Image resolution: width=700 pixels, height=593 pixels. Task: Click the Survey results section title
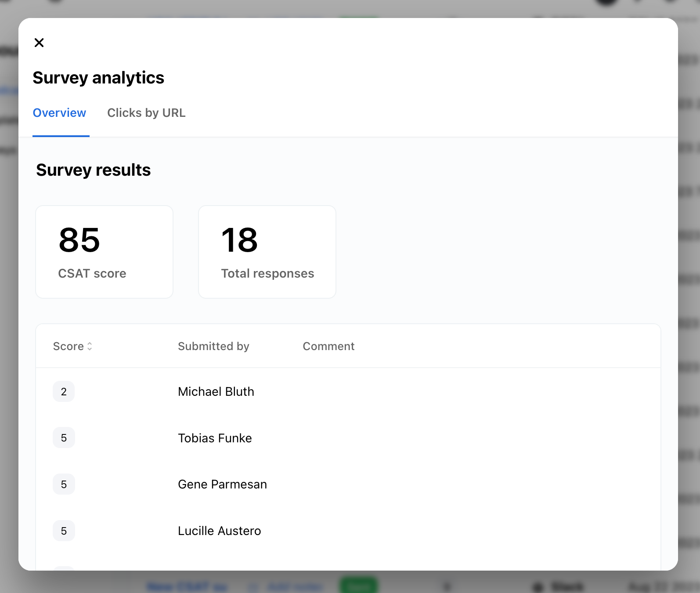click(x=94, y=170)
